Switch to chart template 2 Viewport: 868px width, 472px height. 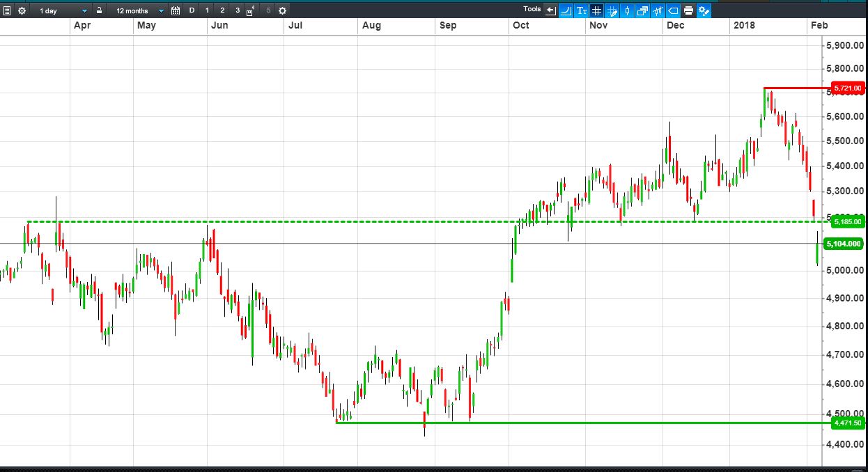point(222,10)
